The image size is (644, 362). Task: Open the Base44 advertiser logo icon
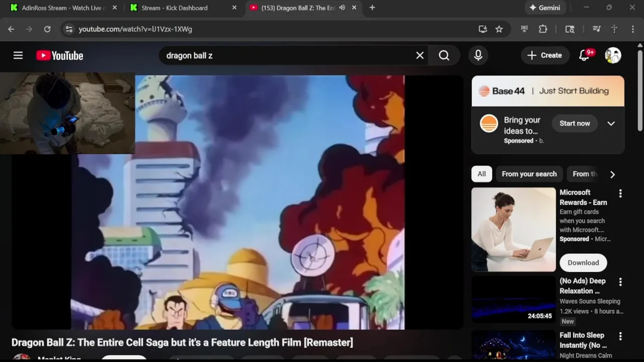tap(489, 123)
